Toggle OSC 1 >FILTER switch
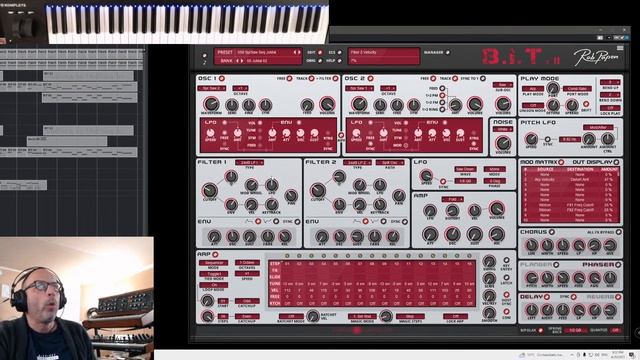The height and width of the screenshot is (360, 640). click(335, 78)
